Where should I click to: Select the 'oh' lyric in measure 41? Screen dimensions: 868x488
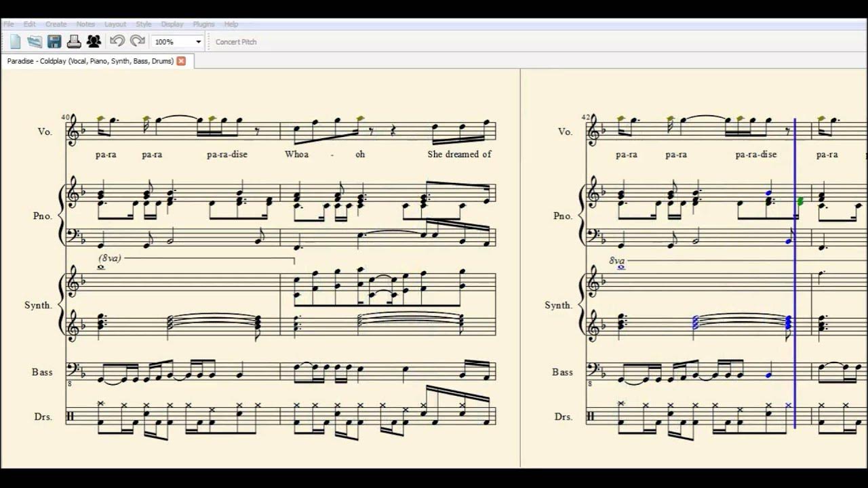360,155
